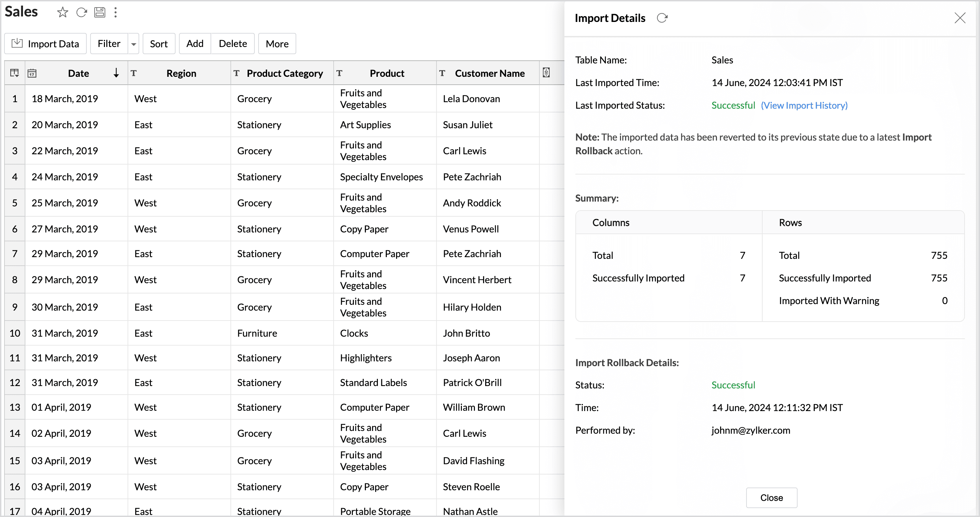Open the More menu in toolbar
The height and width of the screenshot is (517, 980).
pos(277,44)
